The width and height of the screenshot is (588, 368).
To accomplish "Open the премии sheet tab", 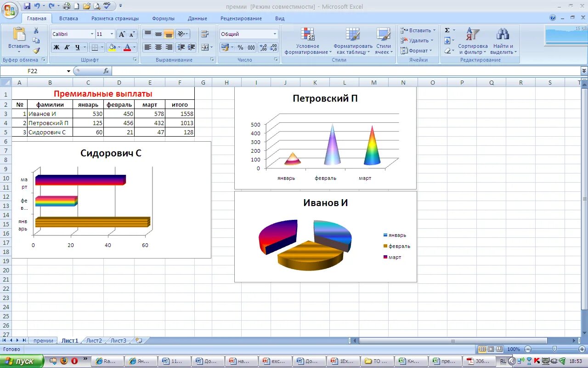I will (43, 341).
